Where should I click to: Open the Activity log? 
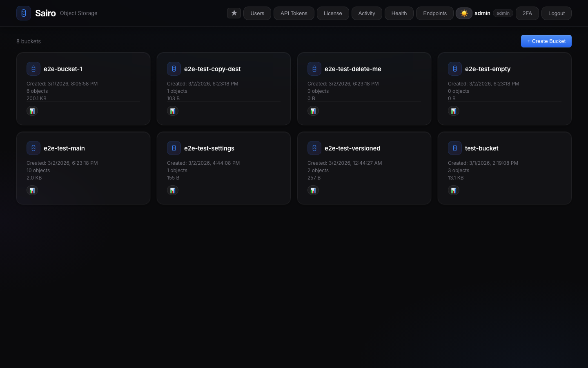coord(367,13)
